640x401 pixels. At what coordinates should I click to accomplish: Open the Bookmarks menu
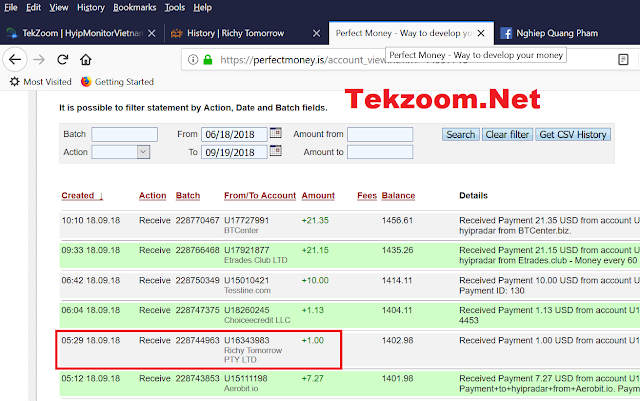[135, 7]
